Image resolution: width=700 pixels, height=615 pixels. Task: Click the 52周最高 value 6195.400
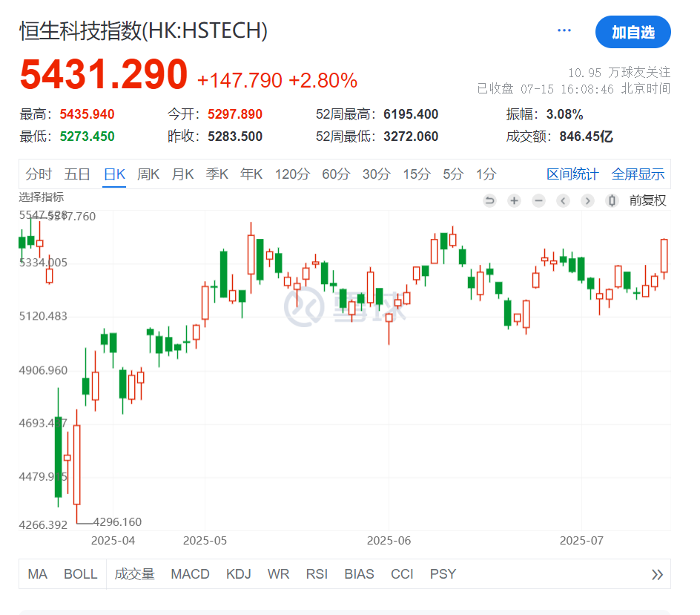pyautogui.click(x=411, y=114)
